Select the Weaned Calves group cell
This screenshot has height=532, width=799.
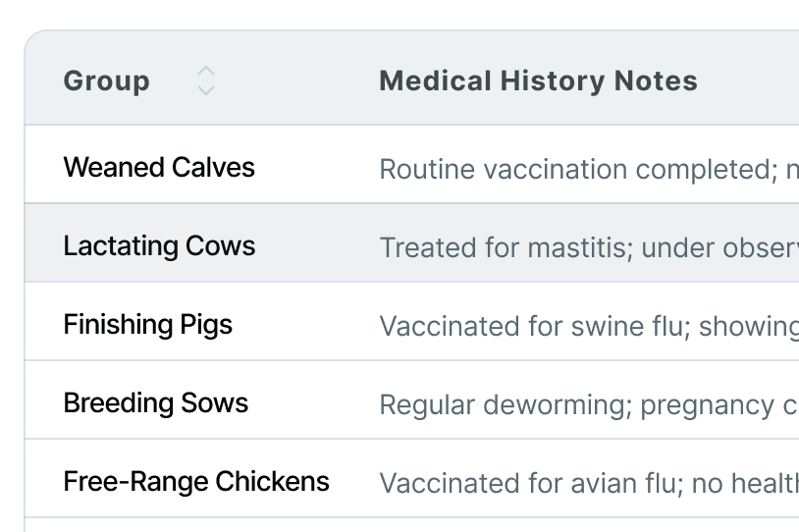159,167
